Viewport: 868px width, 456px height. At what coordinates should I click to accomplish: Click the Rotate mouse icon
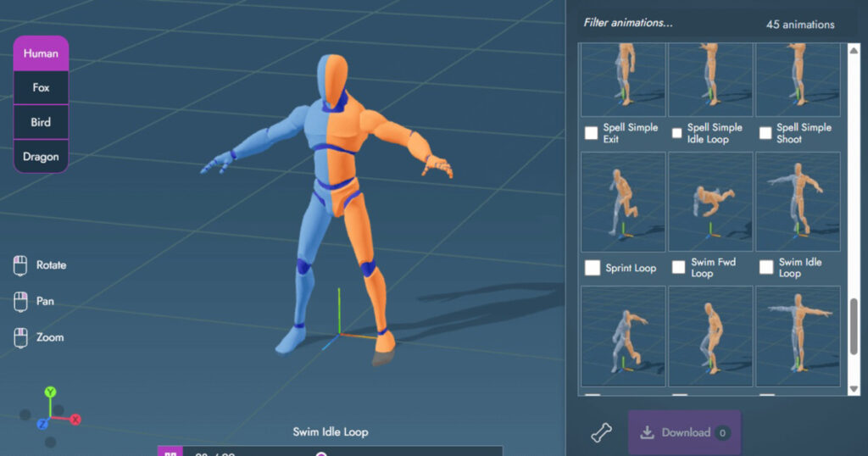[x=20, y=265]
